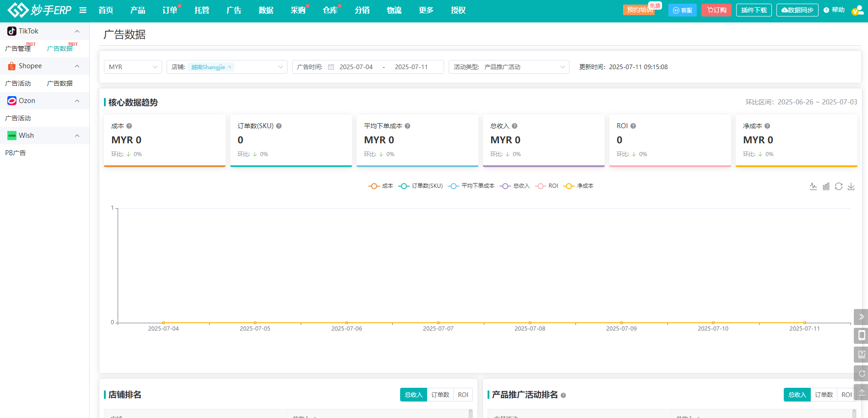This screenshot has width=868, height=418.
Task: Toggle the sidebar hamburger menu icon
Action: pyautogui.click(x=83, y=10)
